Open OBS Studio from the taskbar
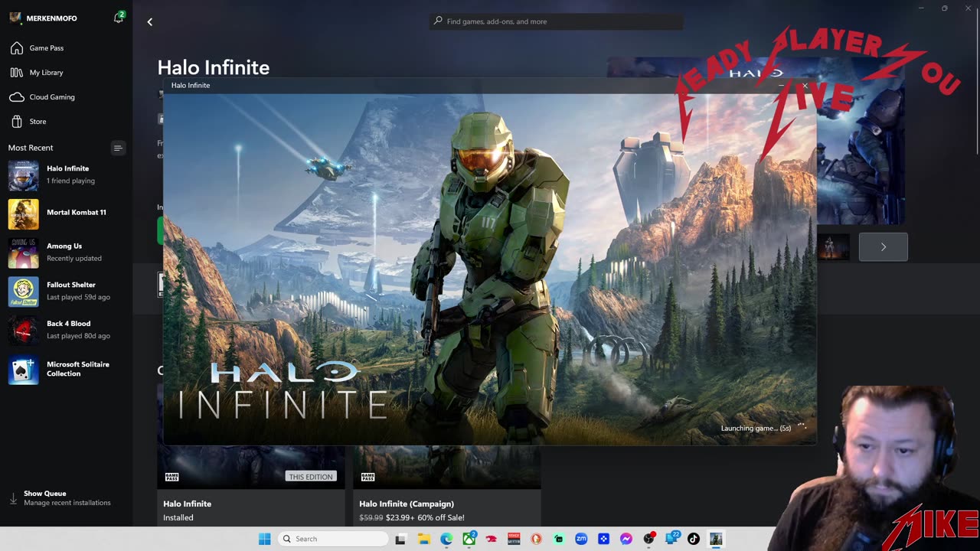This screenshot has height=551, width=980. [x=648, y=539]
